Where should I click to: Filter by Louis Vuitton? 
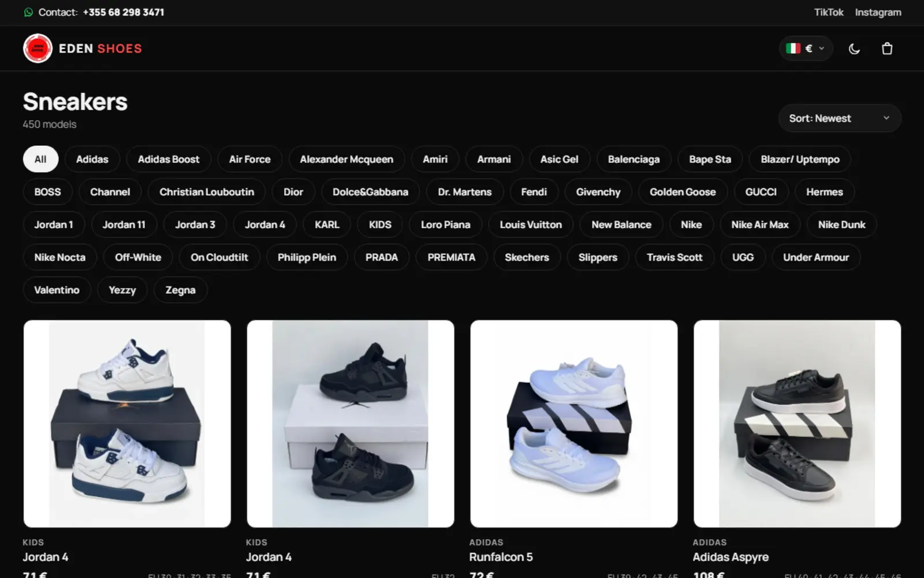(x=531, y=225)
